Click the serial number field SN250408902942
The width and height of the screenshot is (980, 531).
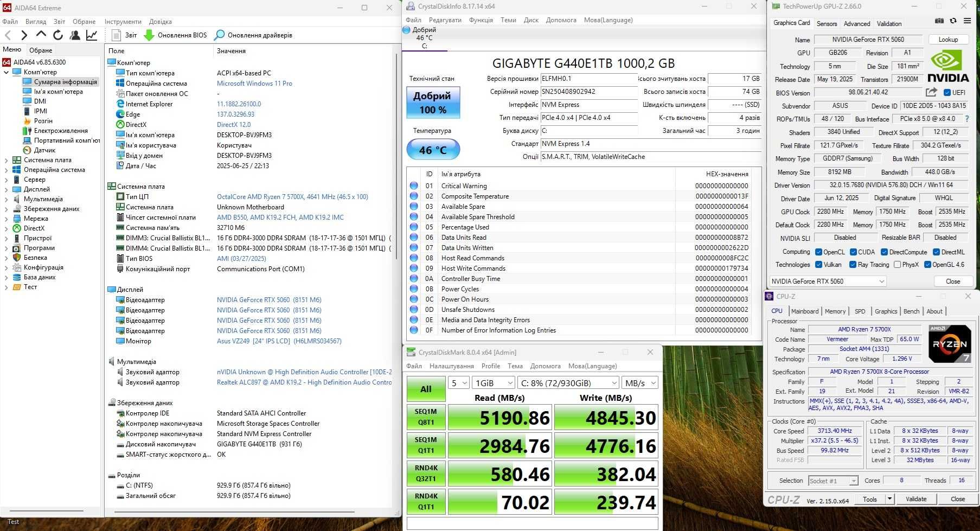[x=590, y=92]
